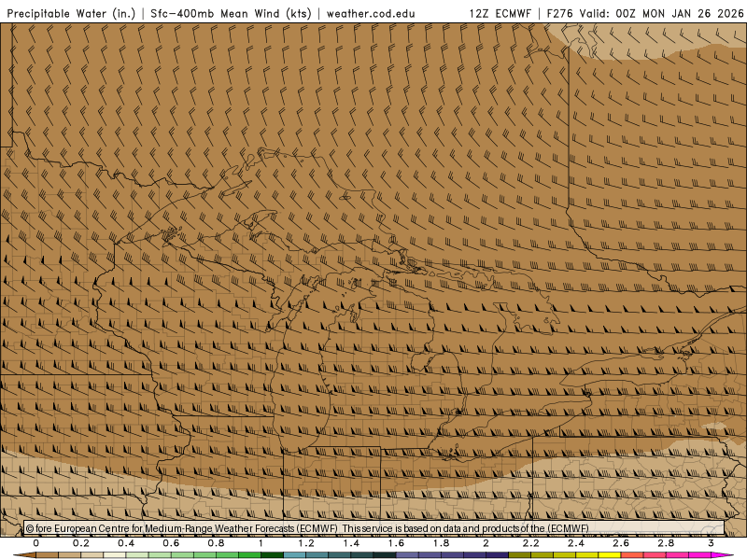Click the legend value '2.8'
Image resolution: width=747 pixels, height=560 pixels.
point(666,543)
